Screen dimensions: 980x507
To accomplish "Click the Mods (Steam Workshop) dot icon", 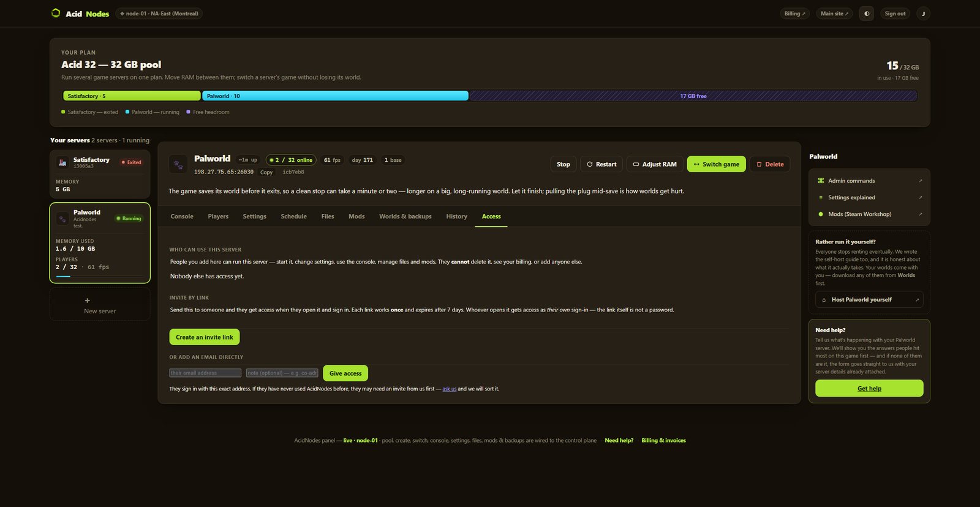I will tap(821, 214).
